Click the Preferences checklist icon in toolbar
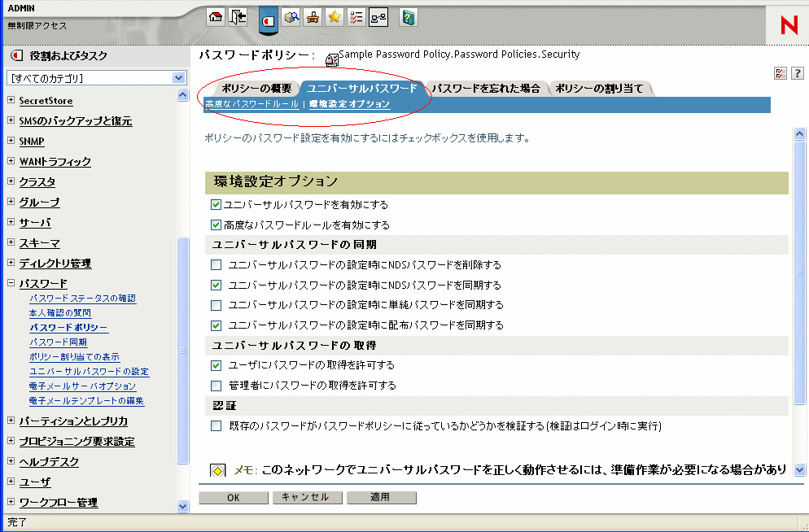809x532 pixels. (356, 17)
